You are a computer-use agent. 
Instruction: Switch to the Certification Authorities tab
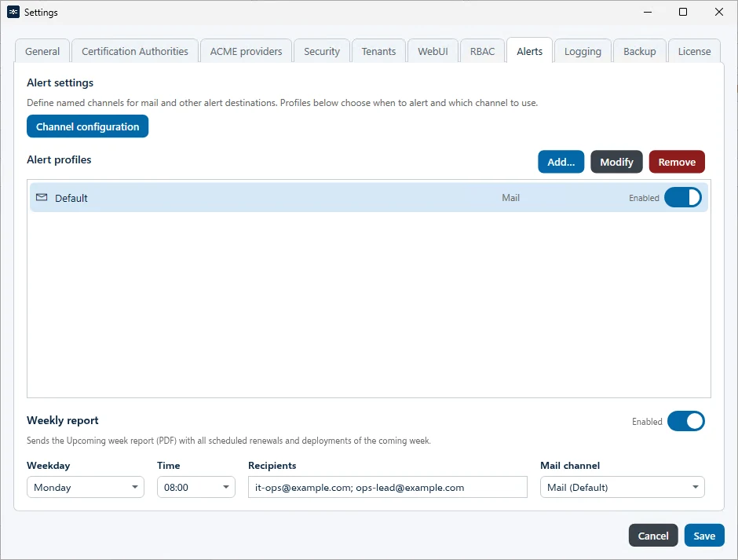(134, 51)
